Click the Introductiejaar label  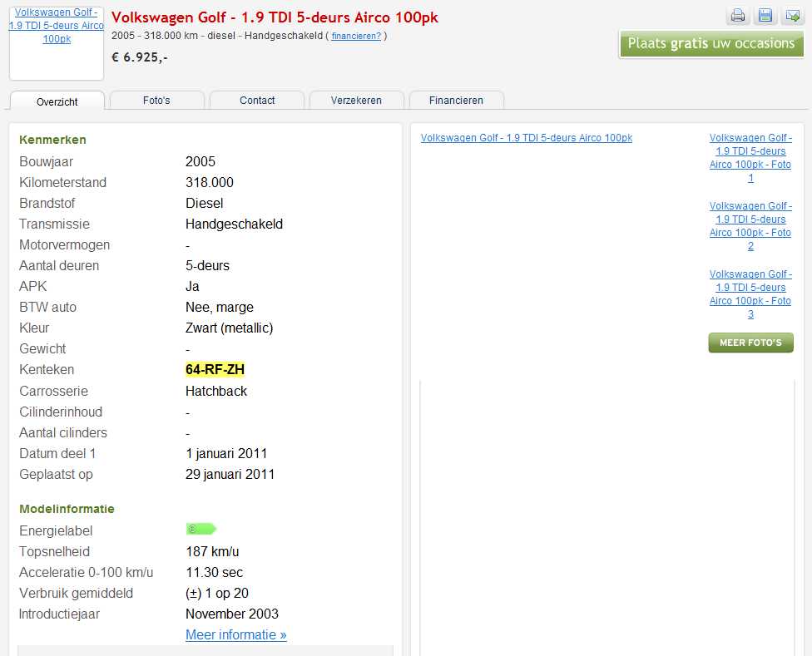pos(59,614)
